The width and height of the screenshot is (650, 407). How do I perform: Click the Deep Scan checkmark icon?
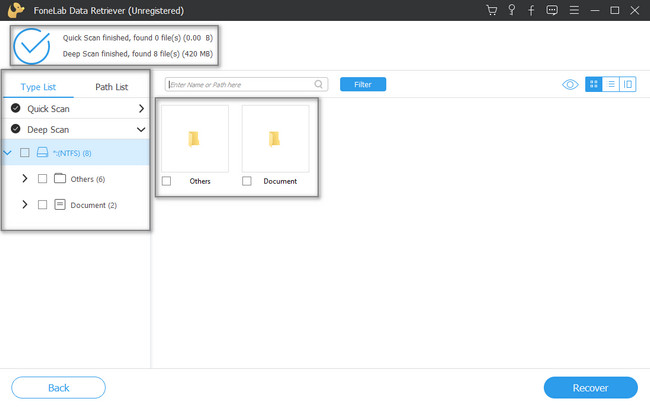click(x=16, y=129)
